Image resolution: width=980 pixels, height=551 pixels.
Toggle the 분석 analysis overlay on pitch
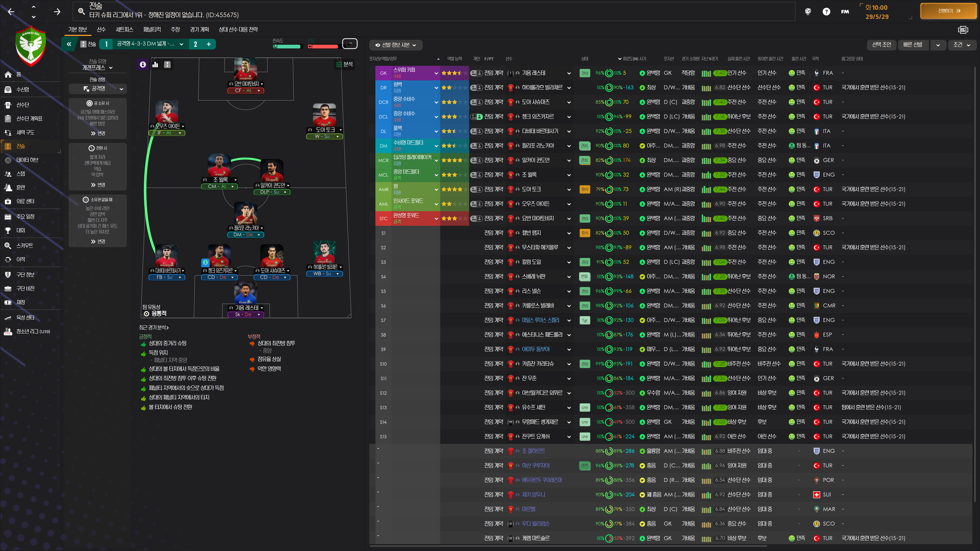click(x=344, y=64)
